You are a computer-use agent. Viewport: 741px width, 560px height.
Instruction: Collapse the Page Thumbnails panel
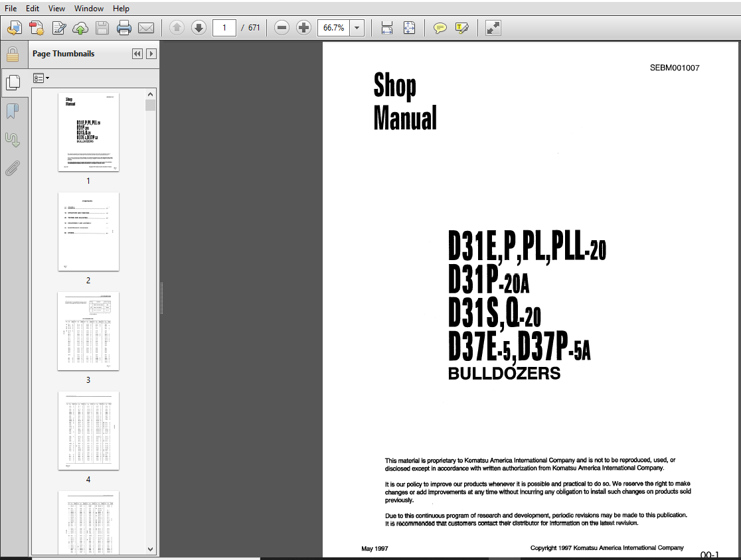[137, 54]
